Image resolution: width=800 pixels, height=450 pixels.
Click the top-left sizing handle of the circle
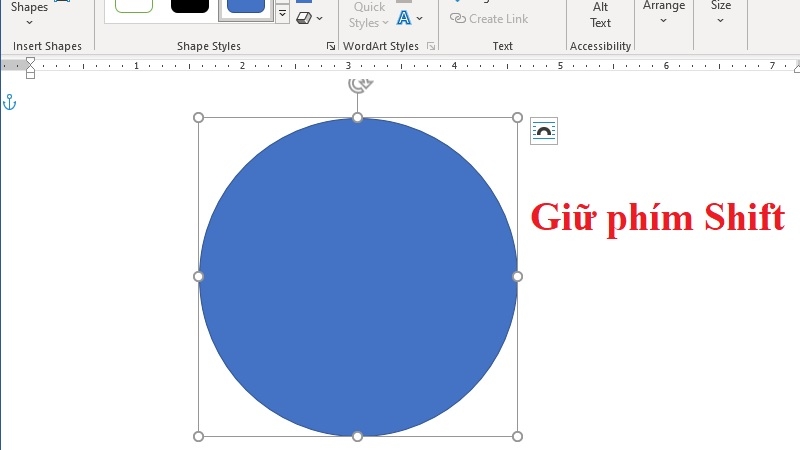point(198,118)
